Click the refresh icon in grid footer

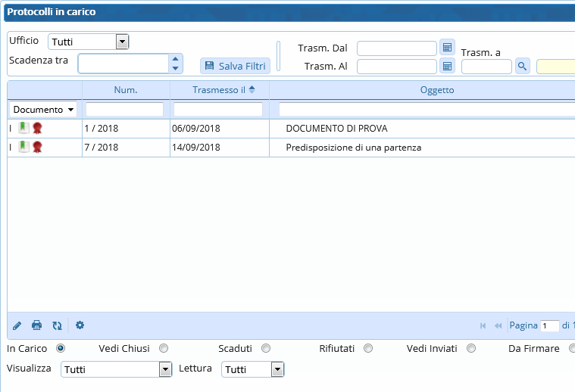click(57, 325)
